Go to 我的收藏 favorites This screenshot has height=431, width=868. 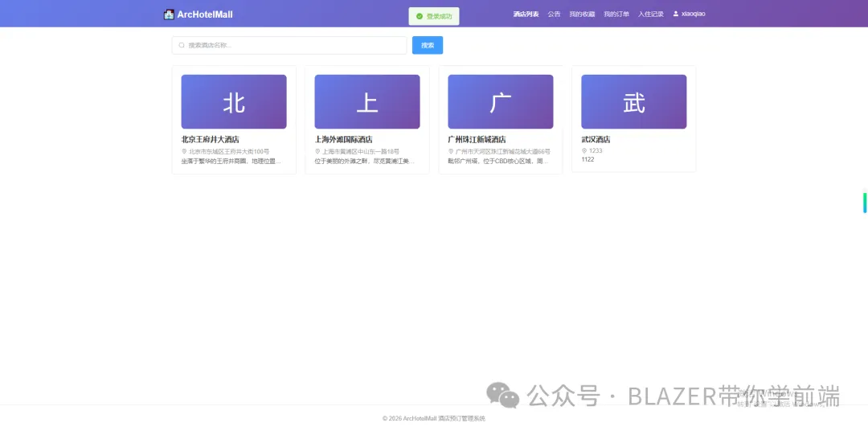coord(583,14)
